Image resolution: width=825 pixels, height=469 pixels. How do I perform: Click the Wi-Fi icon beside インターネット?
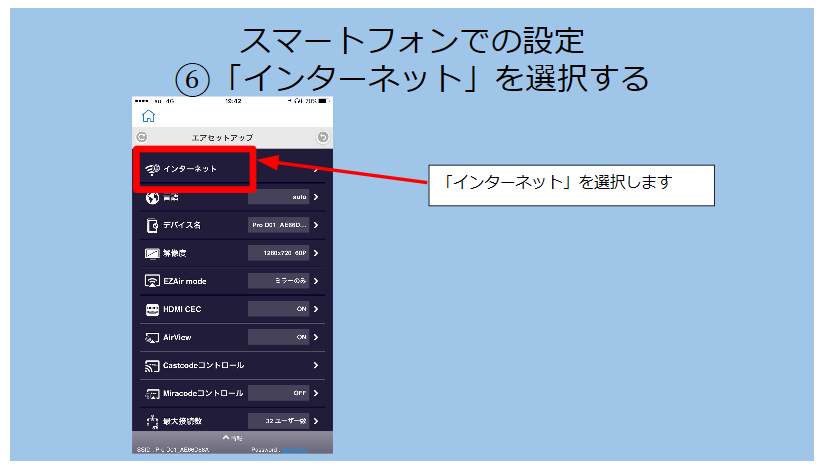pyautogui.click(x=152, y=169)
